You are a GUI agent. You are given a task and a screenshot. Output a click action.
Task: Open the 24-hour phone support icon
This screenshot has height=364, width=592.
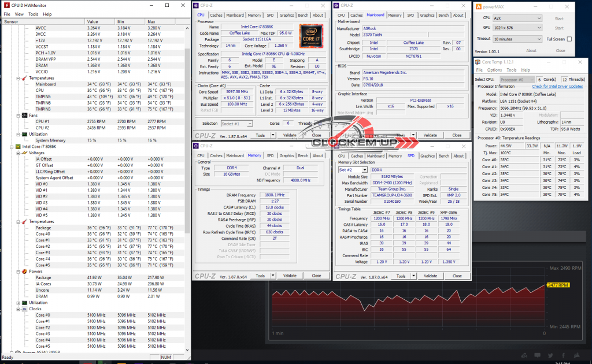[524, 355]
